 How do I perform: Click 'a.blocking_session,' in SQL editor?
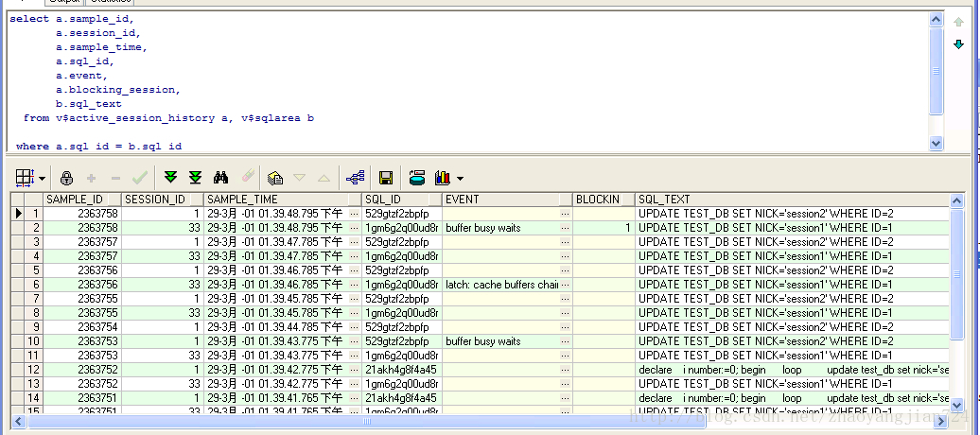(118, 90)
